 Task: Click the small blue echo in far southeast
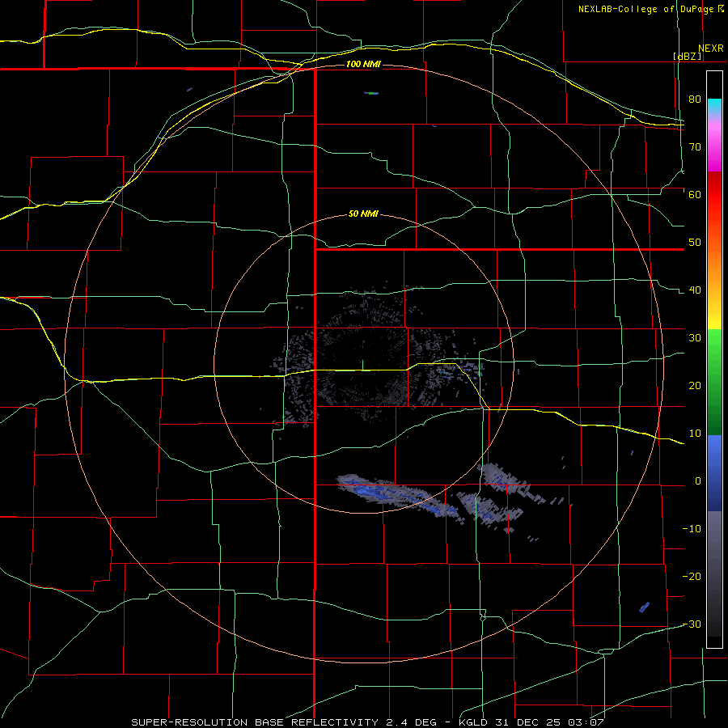coord(644,607)
